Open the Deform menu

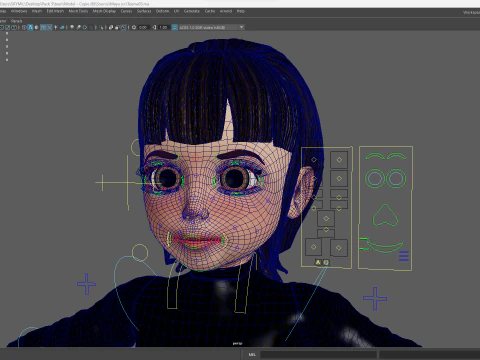[x=162, y=11]
